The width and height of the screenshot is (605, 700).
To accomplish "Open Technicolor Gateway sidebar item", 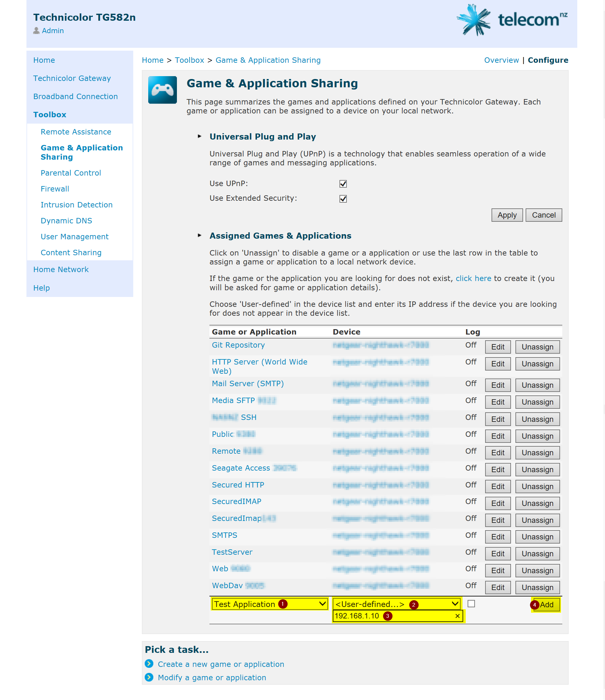I will pyautogui.click(x=72, y=78).
